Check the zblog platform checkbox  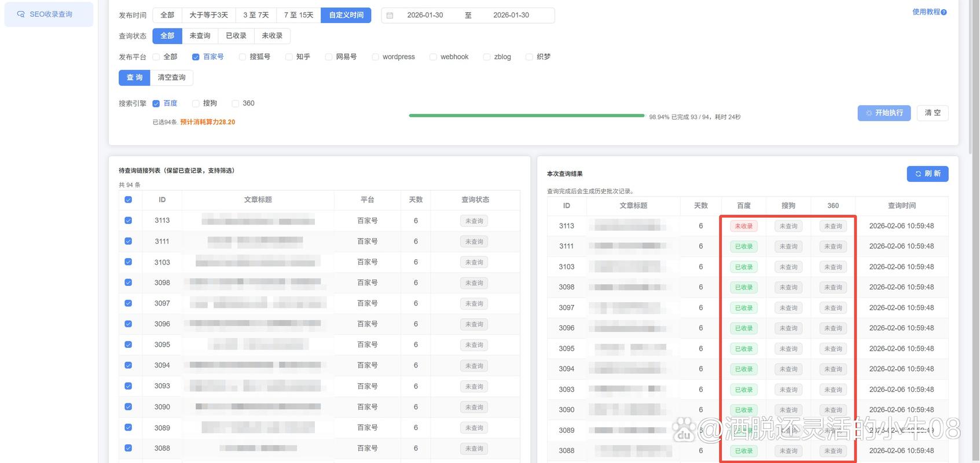click(487, 57)
